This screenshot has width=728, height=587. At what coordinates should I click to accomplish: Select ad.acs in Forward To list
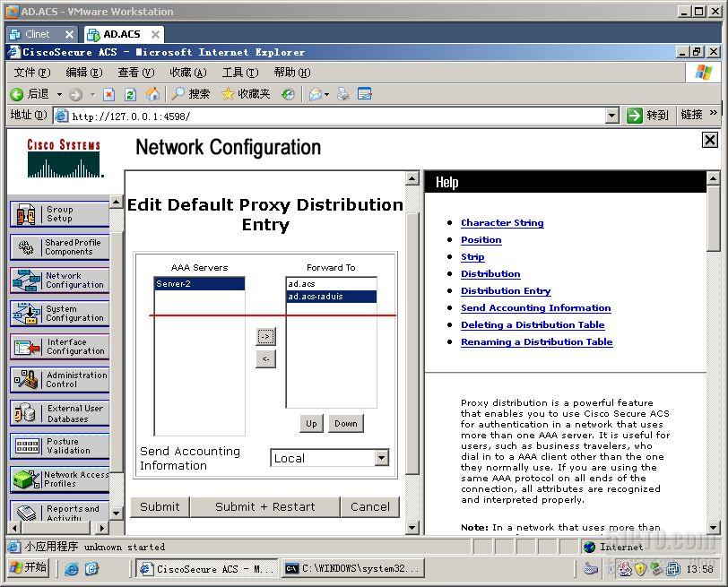332,283
